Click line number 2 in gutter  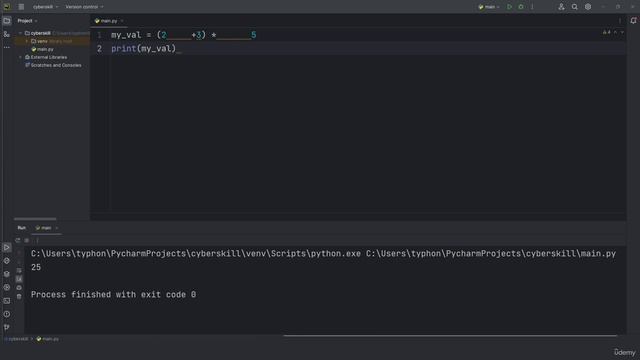[x=99, y=49]
